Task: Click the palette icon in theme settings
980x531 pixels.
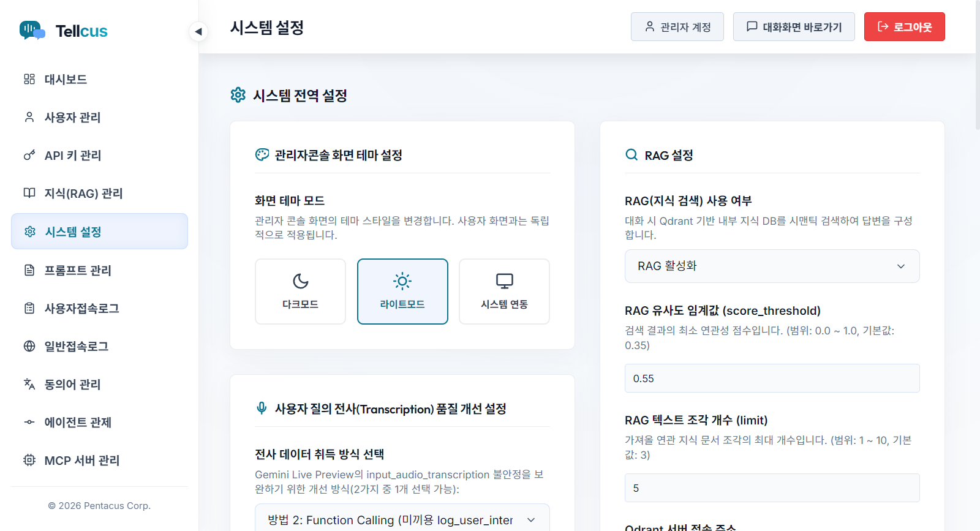Action: coord(262,155)
